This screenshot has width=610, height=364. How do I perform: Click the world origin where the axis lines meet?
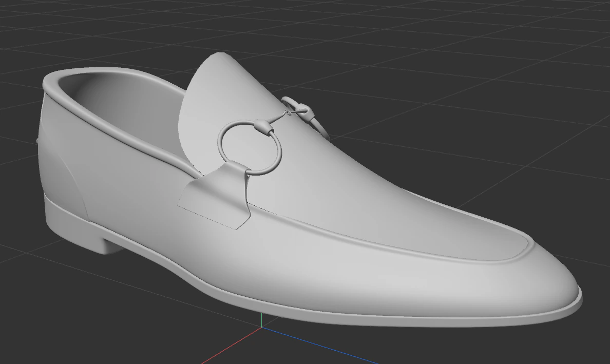point(262,327)
